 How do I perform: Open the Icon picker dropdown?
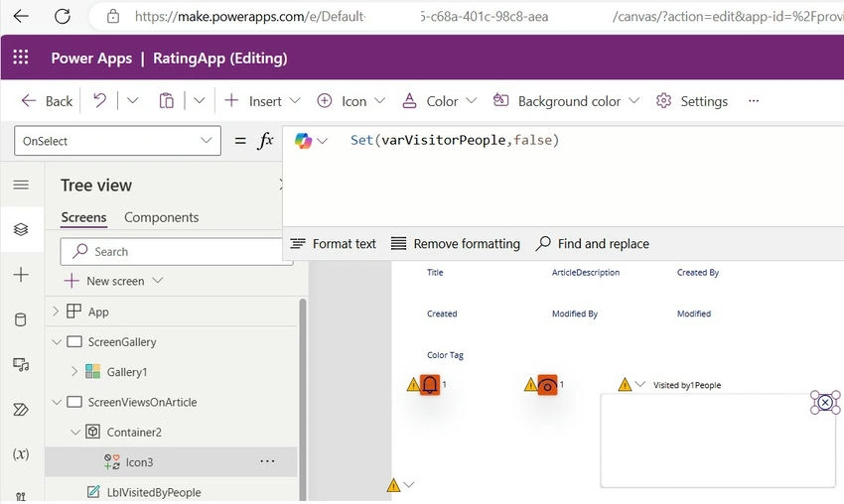tap(351, 101)
